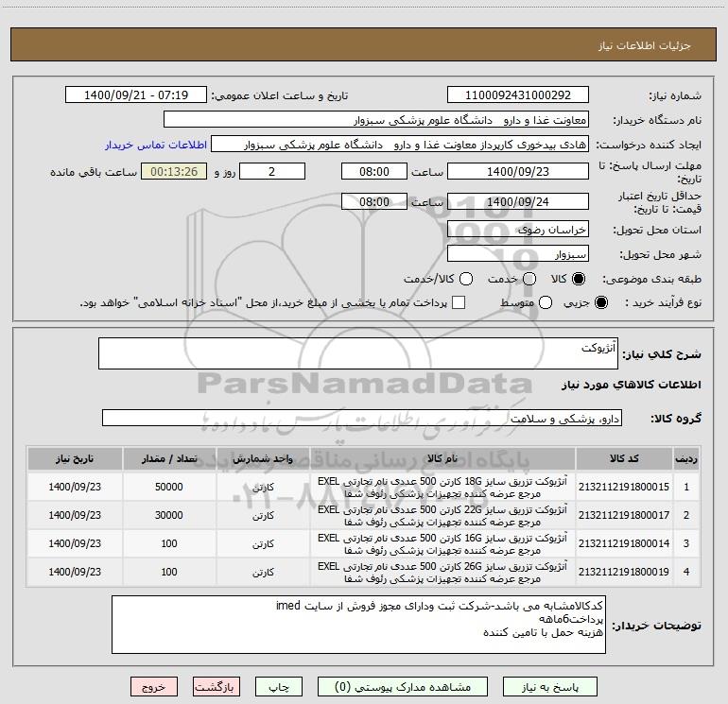The image size is (728, 704).
Task: Click quantity 50000 cell
Action: coord(169,487)
